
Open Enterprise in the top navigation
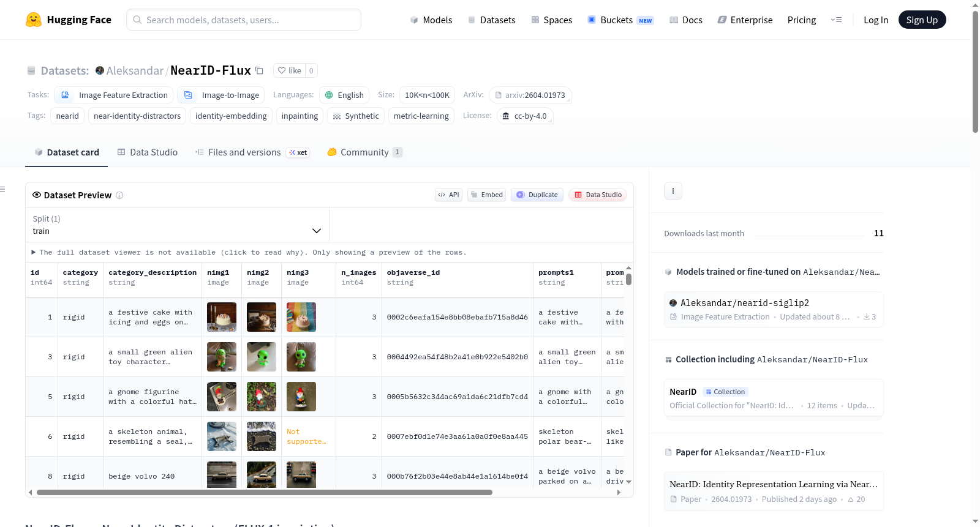(x=745, y=20)
